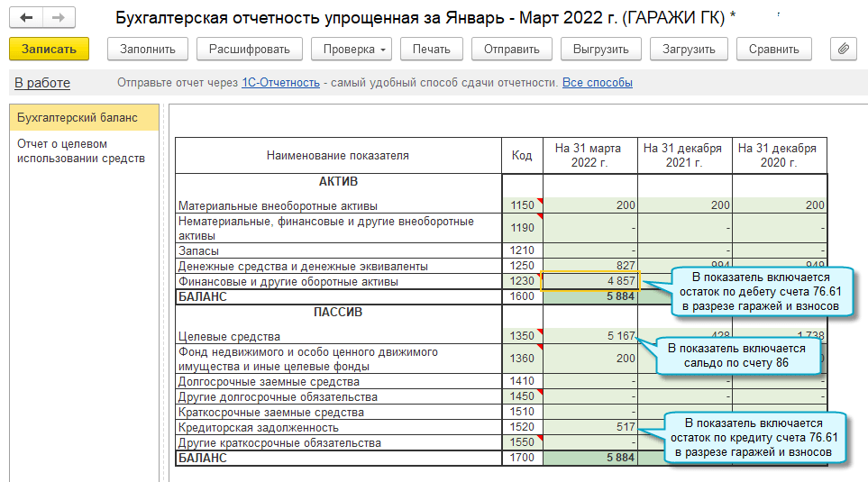Select the 5 167 Целевые средства value
The height and width of the screenshot is (482, 868).
tap(590, 336)
